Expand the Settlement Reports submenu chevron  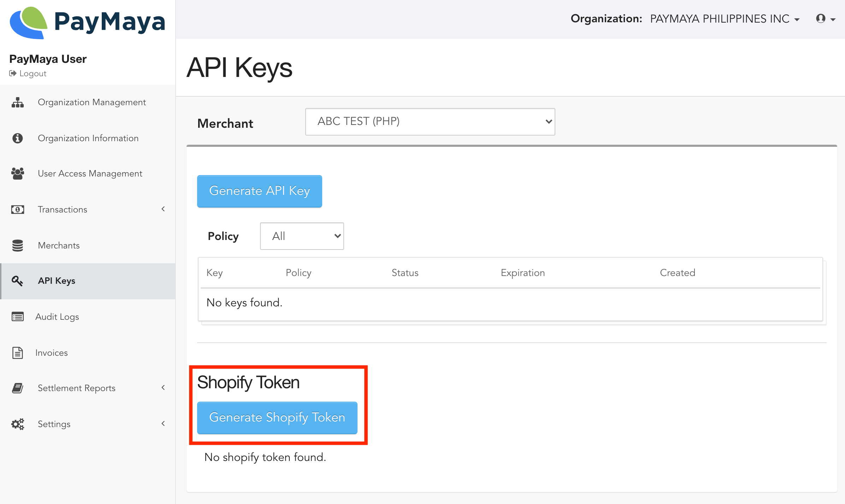click(163, 388)
